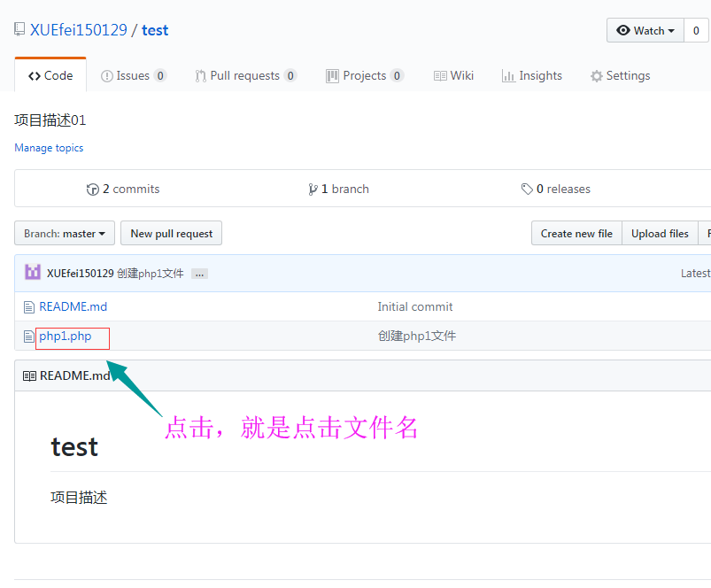Click the Settings gear icon
The height and width of the screenshot is (588, 711).
pos(597,76)
